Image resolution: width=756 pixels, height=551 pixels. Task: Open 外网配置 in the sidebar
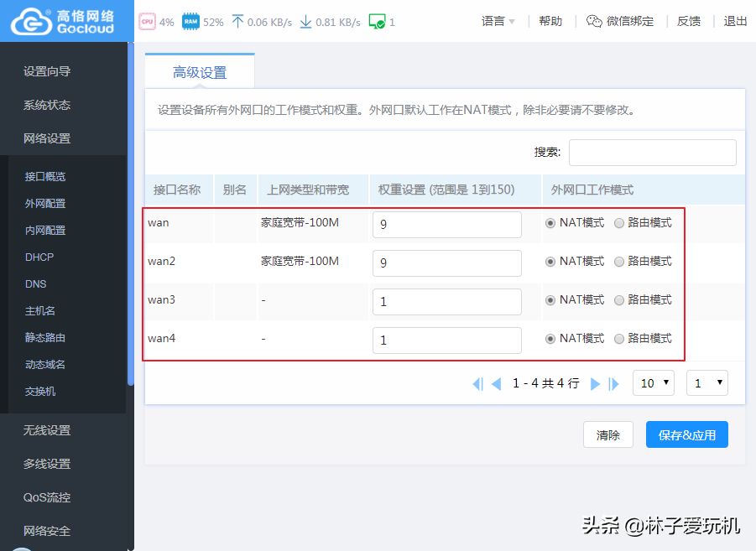tap(45, 203)
